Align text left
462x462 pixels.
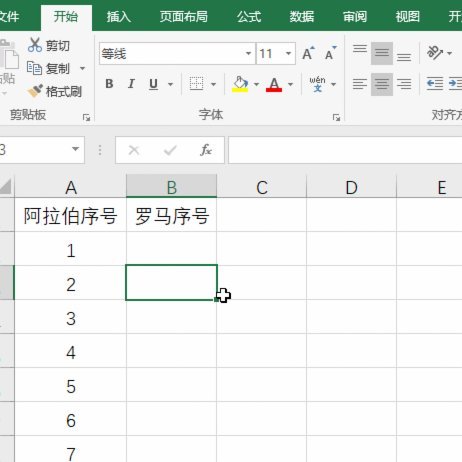360,84
